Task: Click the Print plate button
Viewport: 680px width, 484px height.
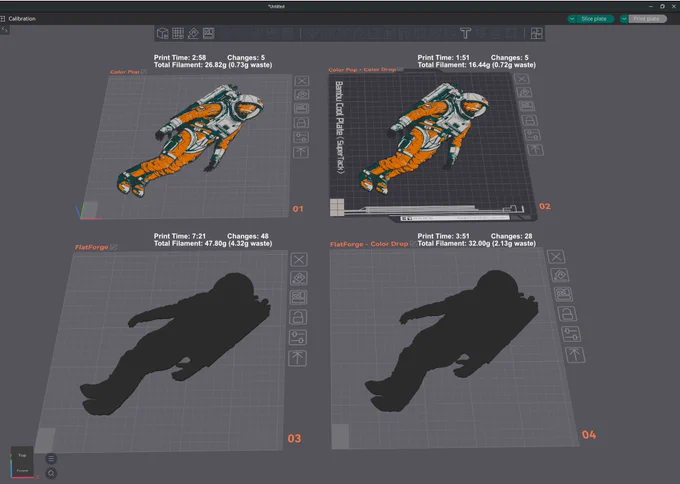Action: (x=647, y=19)
